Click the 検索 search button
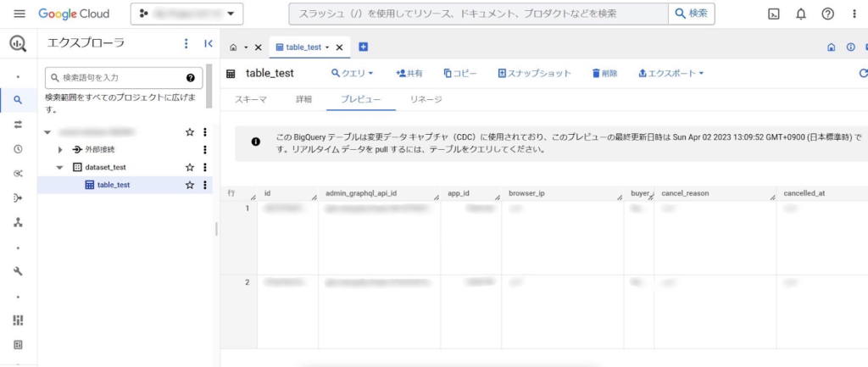Image resolution: width=868 pixels, height=367 pixels. (x=691, y=14)
